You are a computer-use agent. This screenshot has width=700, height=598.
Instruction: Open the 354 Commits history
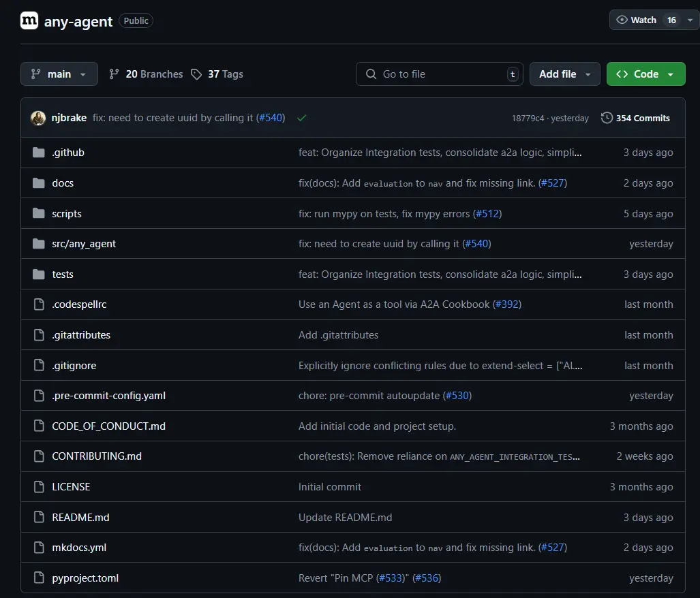642,118
